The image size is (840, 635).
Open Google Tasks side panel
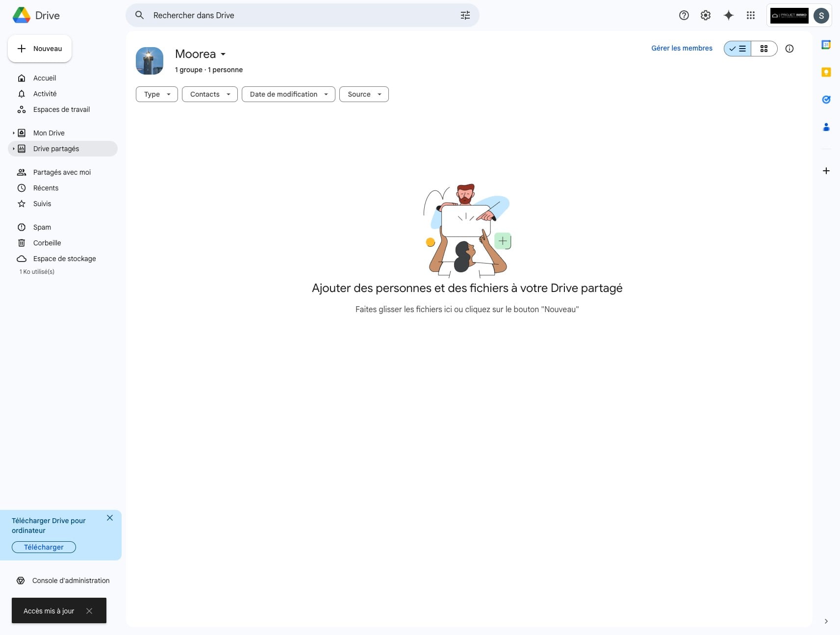tap(826, 100)
